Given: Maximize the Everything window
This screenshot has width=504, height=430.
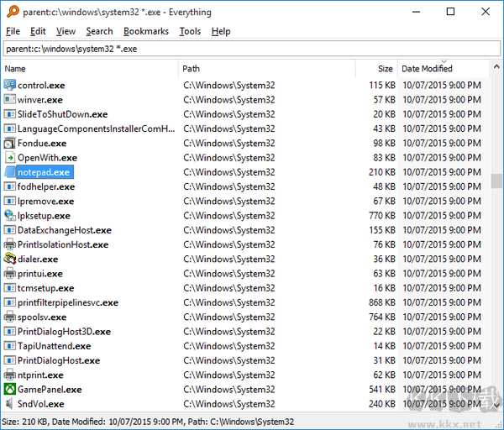Looking at the screenshot, I should (450, 12).
